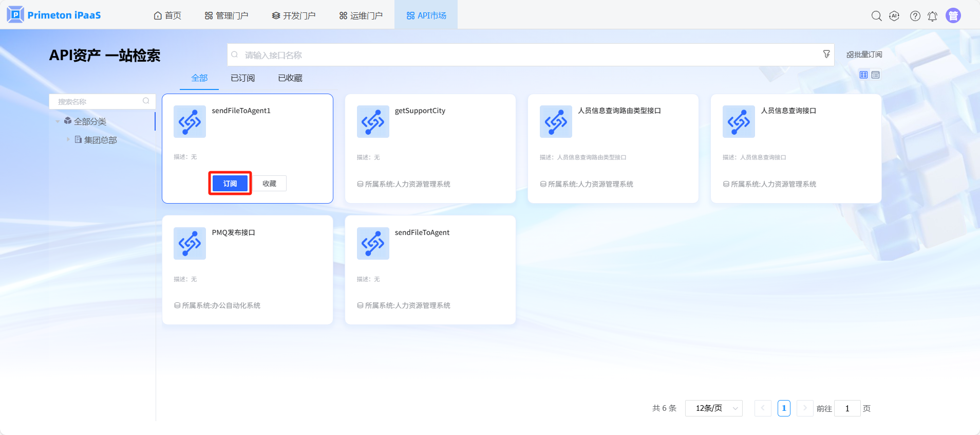The height and width of the screenshot is (435, 980).
Task: Open the AI assistant icon
Action: pos(894,16)
